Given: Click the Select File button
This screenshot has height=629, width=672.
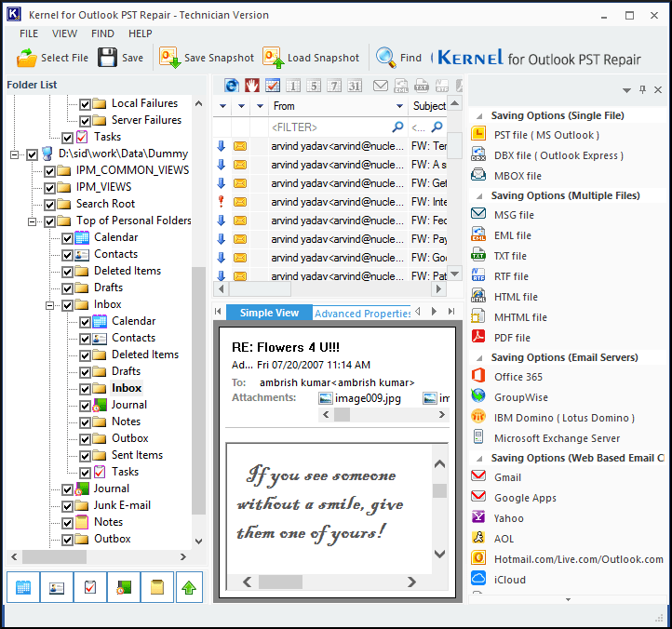Looking at the screenshot, I should point(52,58).
